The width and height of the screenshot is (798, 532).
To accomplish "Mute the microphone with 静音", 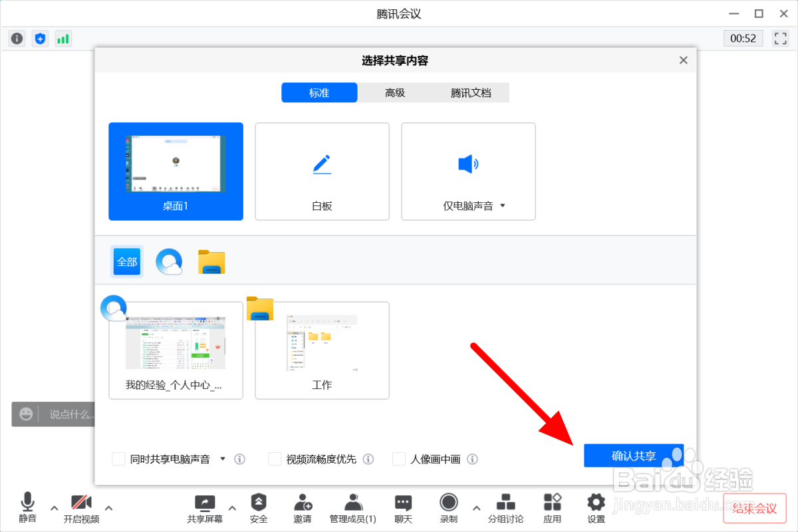I will (27, 509).
